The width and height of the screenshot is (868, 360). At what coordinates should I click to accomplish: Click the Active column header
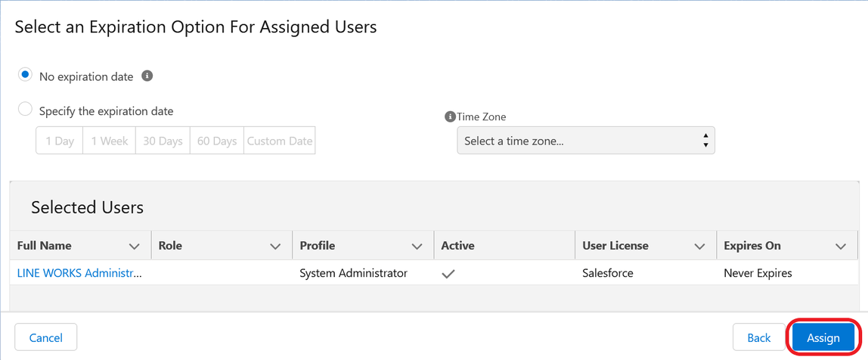[x=457, y=246]
